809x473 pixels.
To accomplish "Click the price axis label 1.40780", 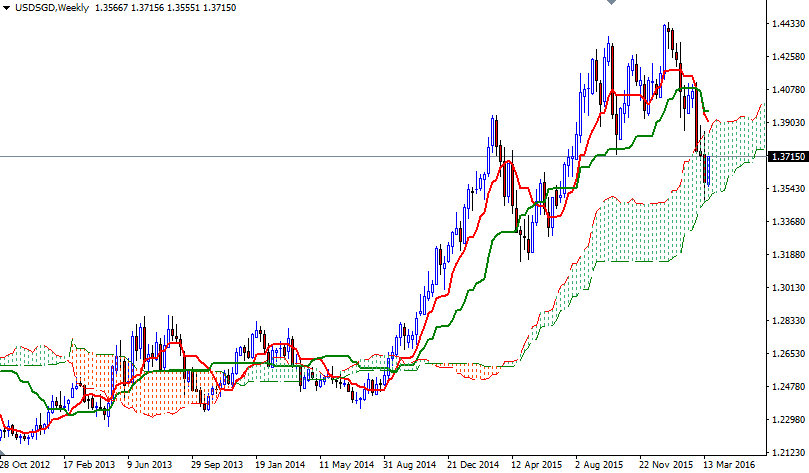I will click(x=788, y=90).
